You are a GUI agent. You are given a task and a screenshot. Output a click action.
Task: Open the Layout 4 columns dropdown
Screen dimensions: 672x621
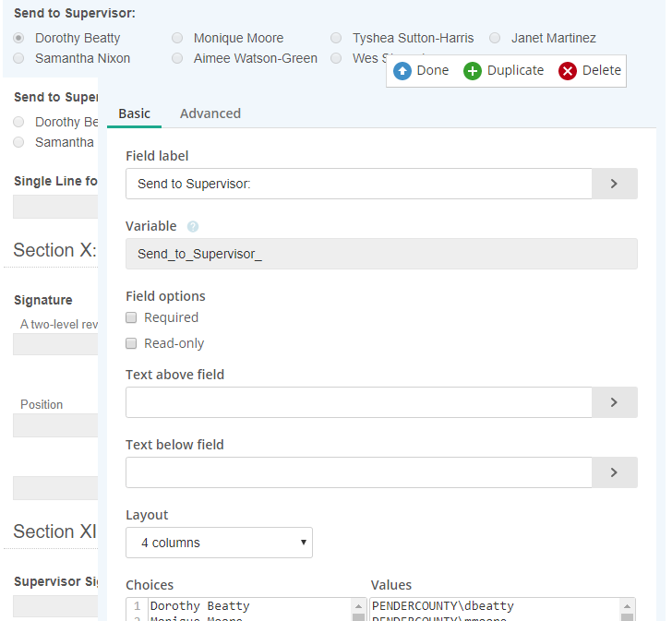tap(219, 543)
